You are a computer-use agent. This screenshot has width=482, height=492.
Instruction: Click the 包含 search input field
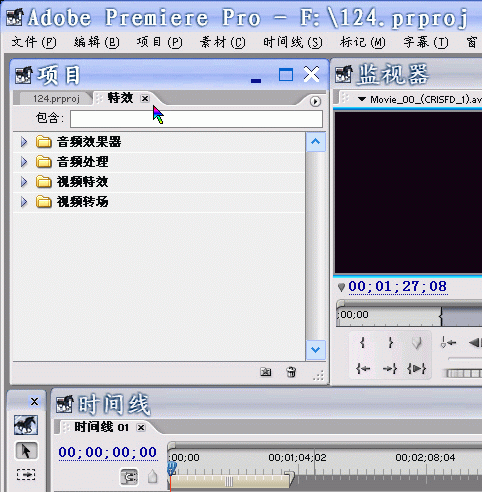pos(196,119)
